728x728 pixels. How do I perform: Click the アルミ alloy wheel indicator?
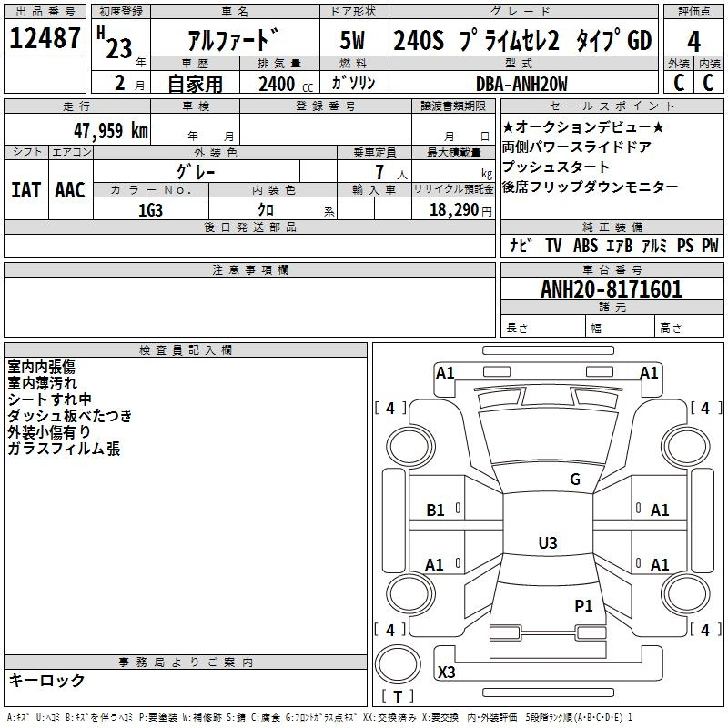[655, 246]
